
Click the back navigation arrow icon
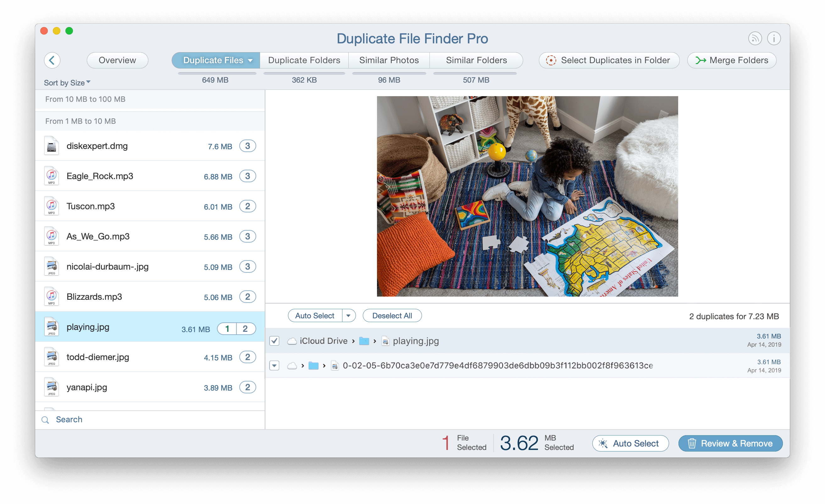tap(52, 59)
